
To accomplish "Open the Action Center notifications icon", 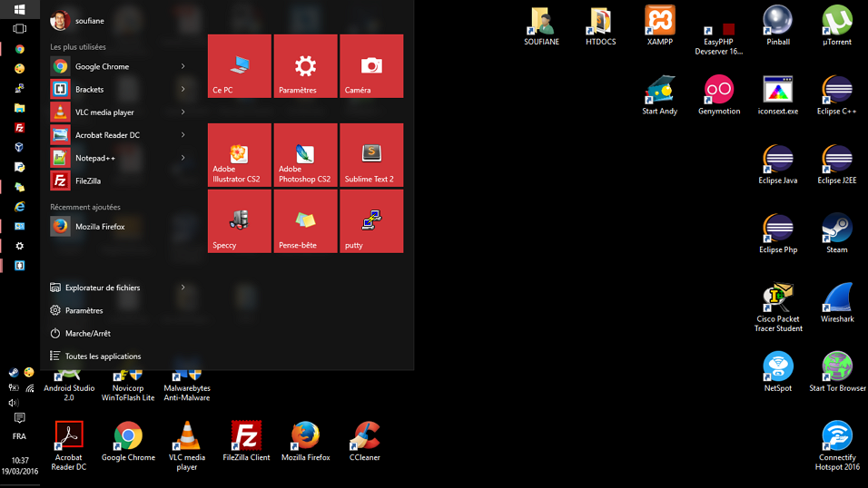I will pyautogui.click(x=19, y=418).
